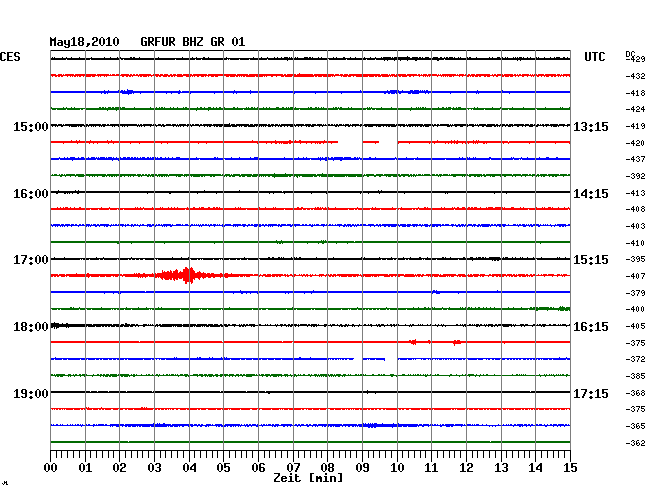Select DC offset value -437
650x494 pixels.
tap(635, 159)
